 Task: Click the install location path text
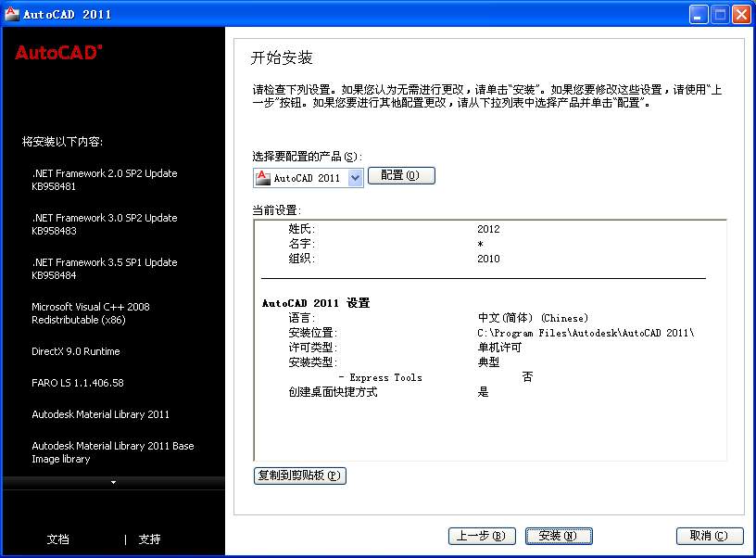pos(586,333)
